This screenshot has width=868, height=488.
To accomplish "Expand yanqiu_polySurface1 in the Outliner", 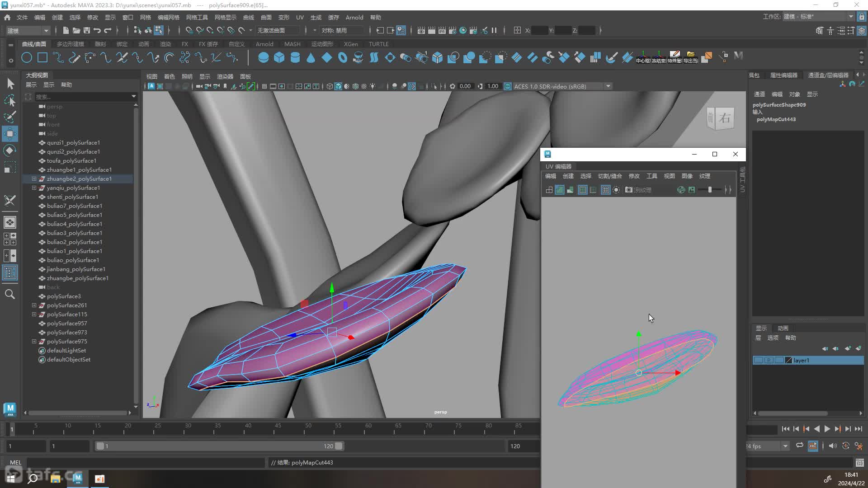I will coord(34,188).
